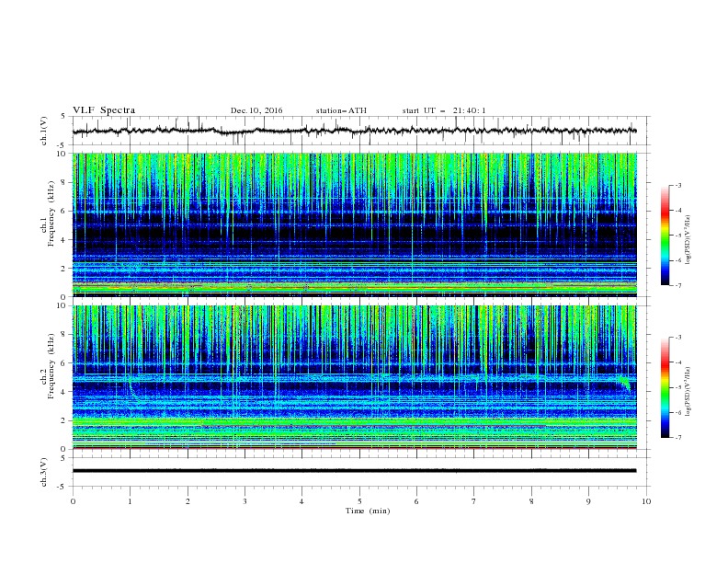This screenshot has height=563, width=728.
Task: Select the log(PSD) label beside ch.1 color bar
Action: [688, 240]
